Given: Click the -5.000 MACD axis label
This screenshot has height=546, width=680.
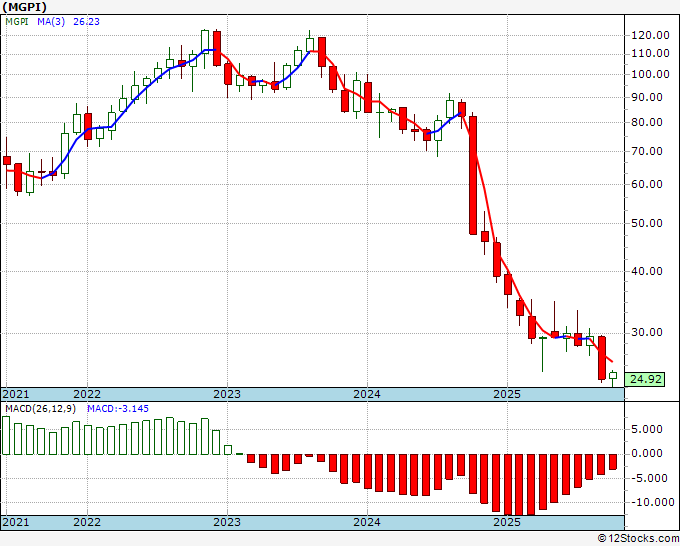Looking at the screenshot, I should 648,478.
